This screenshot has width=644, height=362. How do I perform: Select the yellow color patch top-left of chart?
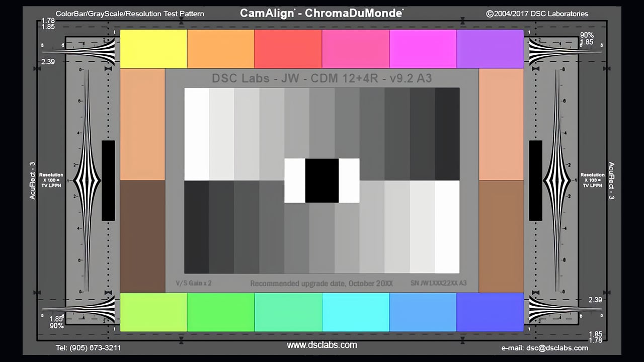pos(153,49)
